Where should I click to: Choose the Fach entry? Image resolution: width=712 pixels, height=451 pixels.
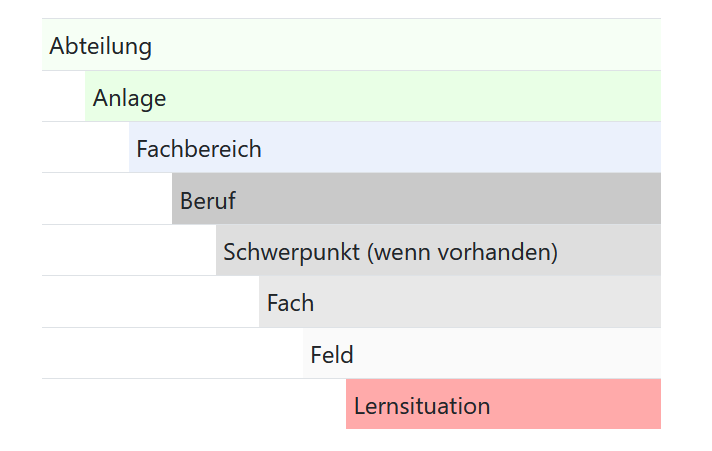(290, 303)
